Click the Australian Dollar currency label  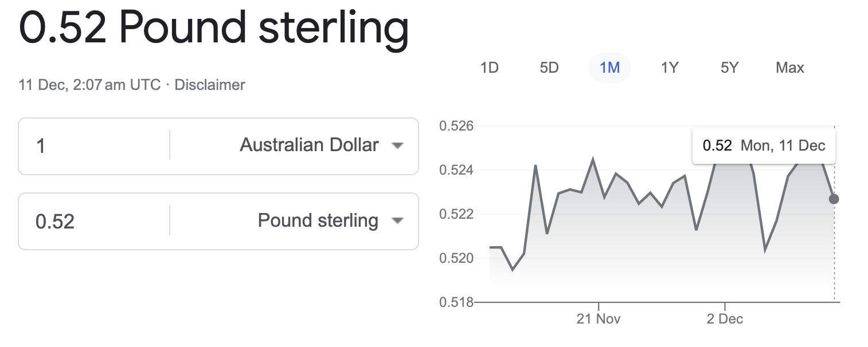309,145
